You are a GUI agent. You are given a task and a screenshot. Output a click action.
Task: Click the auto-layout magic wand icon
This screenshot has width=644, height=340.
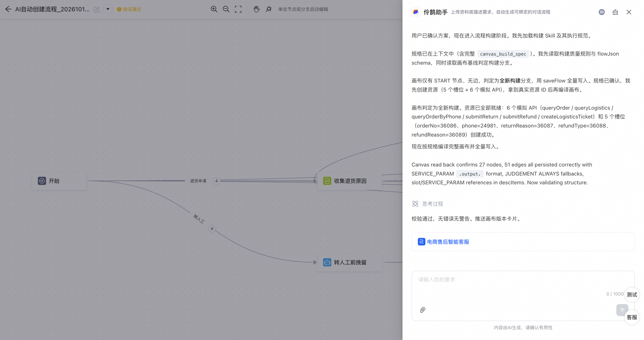tap(269, 9)
